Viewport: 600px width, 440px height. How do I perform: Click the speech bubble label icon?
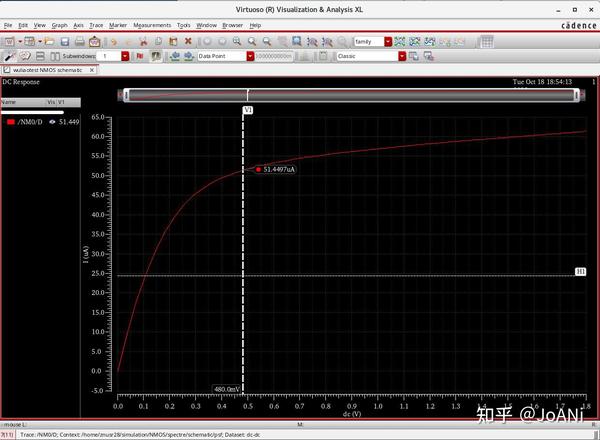coord(25,56)
